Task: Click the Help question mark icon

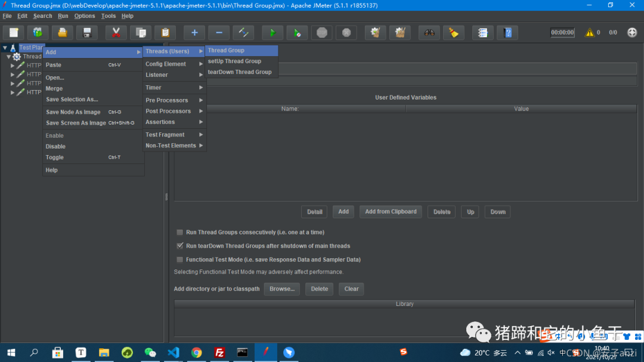Action: [507, 32]
